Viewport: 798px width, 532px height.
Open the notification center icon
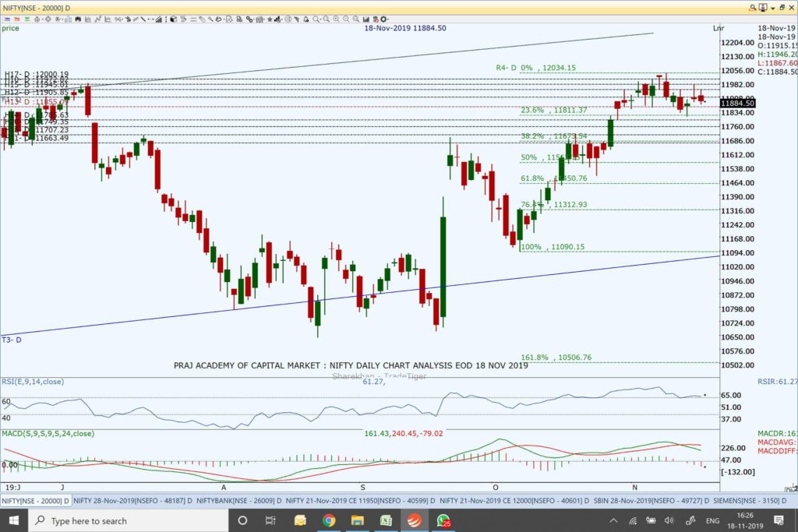point(779,520)
